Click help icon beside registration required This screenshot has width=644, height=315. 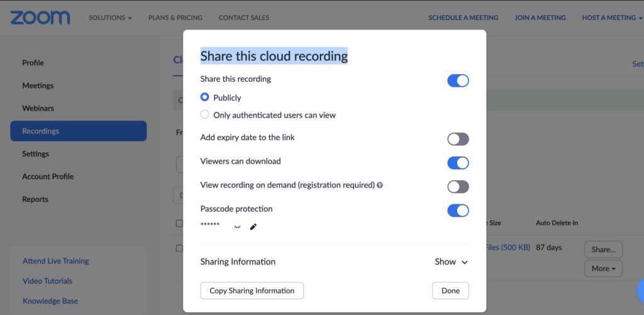tap(380, 185)
